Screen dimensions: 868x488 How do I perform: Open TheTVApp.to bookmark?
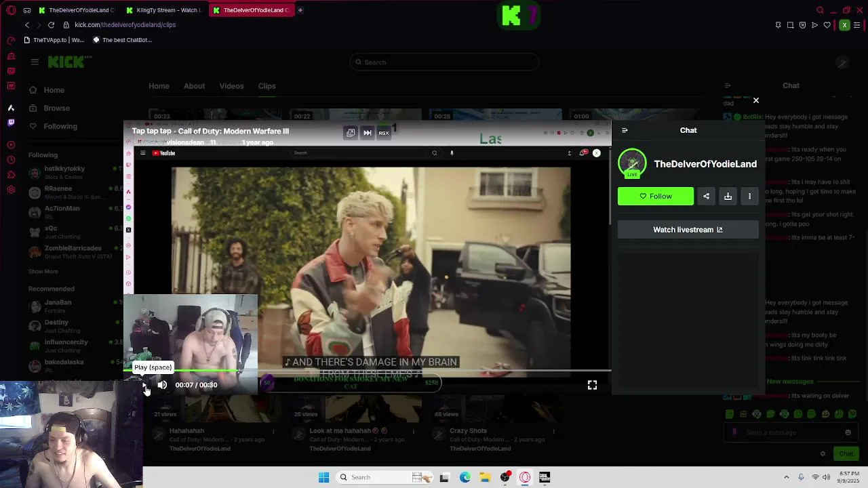tap(54, 40)
